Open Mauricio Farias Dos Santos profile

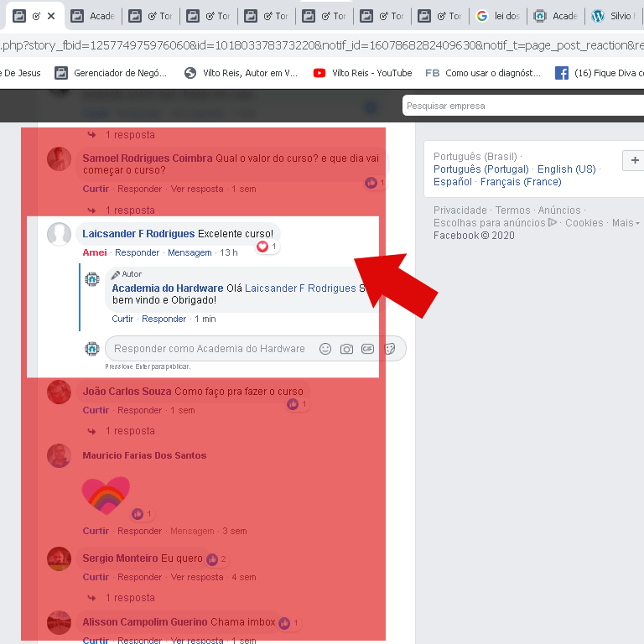[x=144, y=455]
